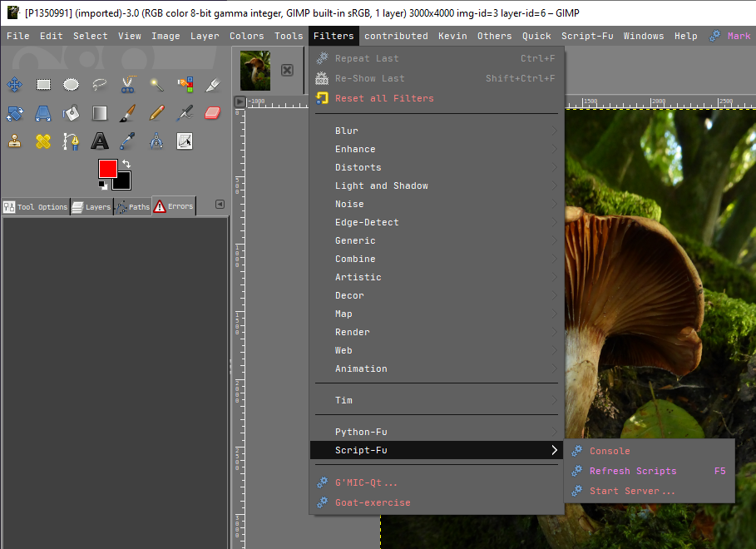Viewport: 756px width, 549px height.
Task: Pick the Free Select lasso tool
Action: (99, 85)
